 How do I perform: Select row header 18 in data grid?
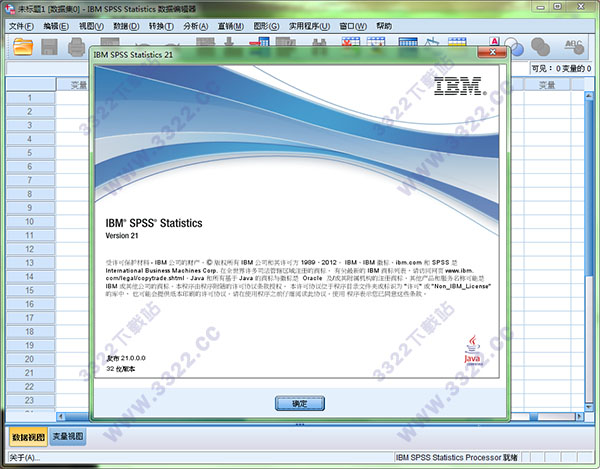click(30, 332)
